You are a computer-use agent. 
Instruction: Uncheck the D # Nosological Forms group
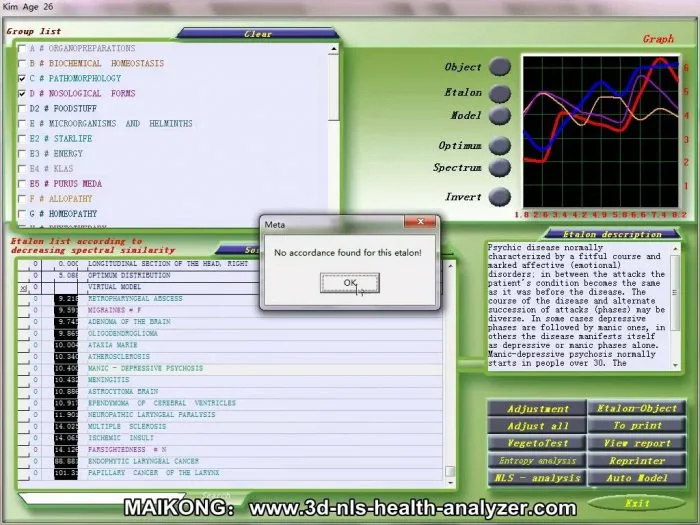[x=21, y=93]
